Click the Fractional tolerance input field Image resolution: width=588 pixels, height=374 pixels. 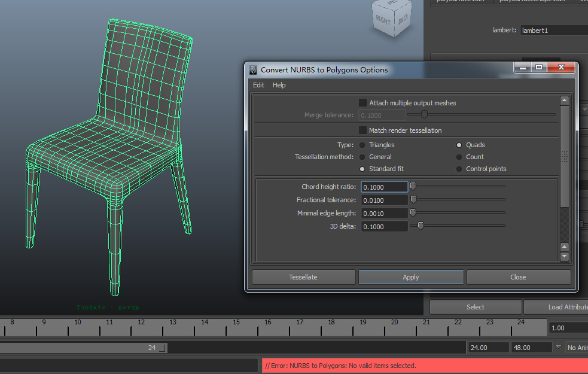click(385, 200)
